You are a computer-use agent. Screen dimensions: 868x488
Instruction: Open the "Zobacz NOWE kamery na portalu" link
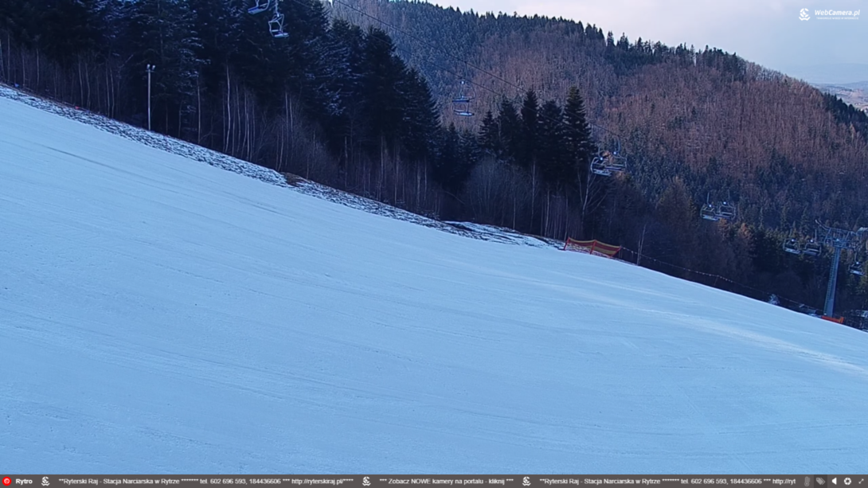click(446, 482)
